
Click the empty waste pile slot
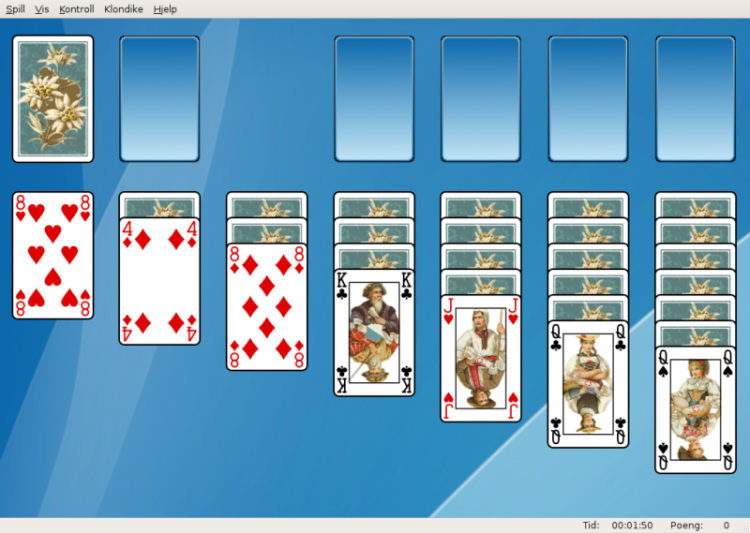coord(159,99)
